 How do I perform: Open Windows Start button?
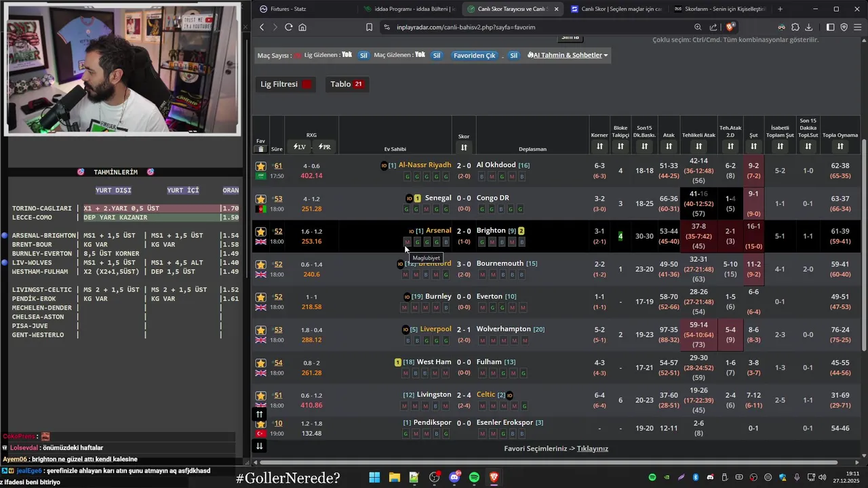tap(374, 477)
